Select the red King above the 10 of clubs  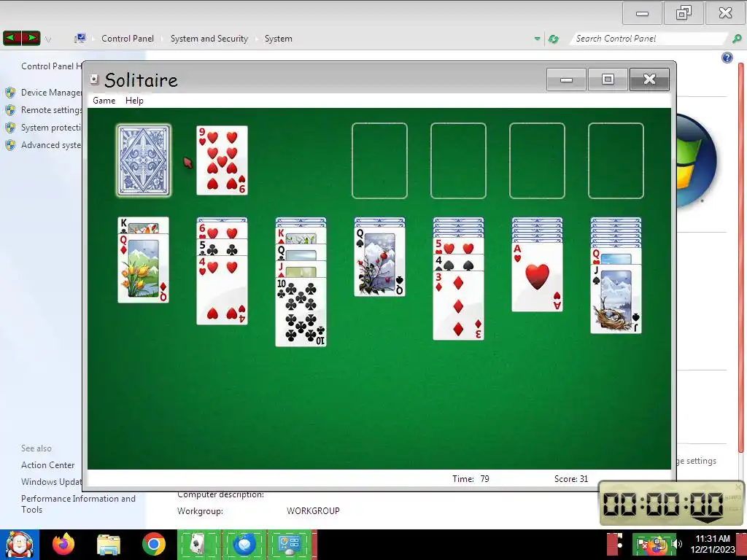[301, 236]
